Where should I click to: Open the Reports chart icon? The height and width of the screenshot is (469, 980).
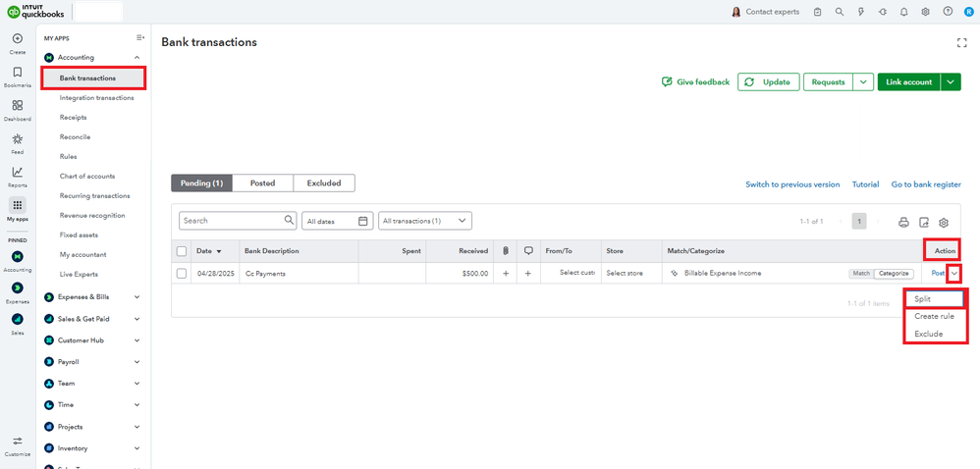tap(18, 172)
